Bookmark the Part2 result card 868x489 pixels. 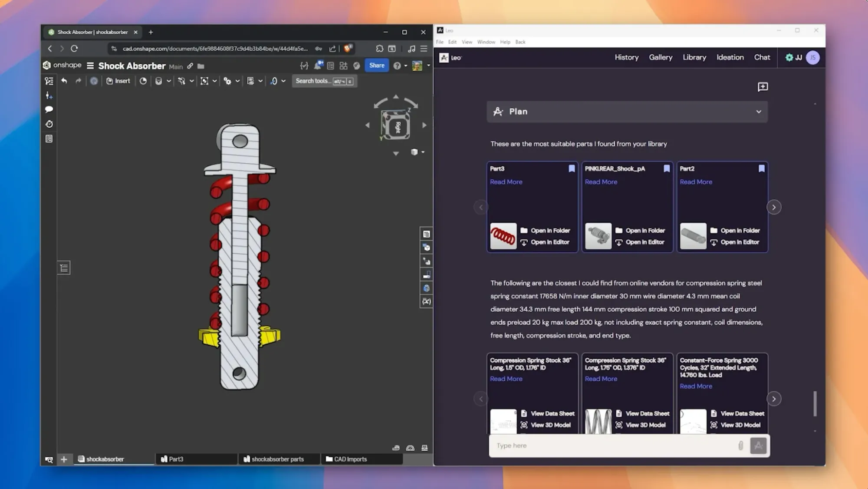[x=762, y=169]
